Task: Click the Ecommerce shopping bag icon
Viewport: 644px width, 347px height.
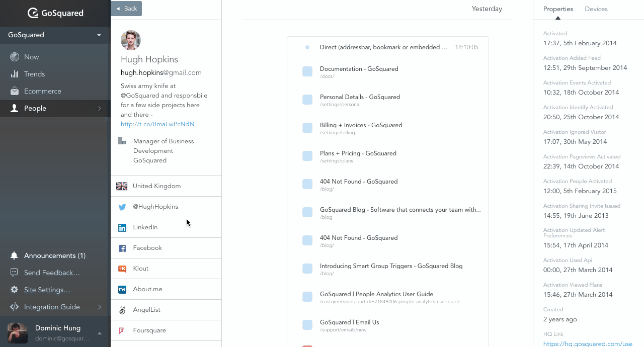Action: pos(15,91)
